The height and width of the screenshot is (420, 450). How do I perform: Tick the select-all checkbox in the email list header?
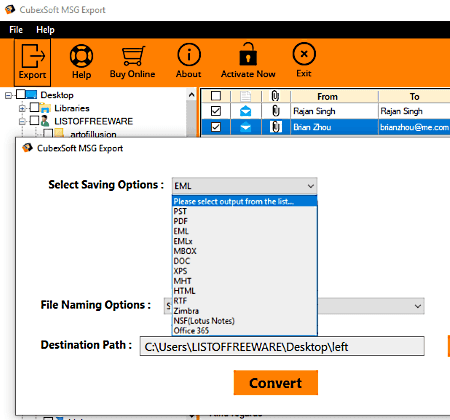coord(216,96)
